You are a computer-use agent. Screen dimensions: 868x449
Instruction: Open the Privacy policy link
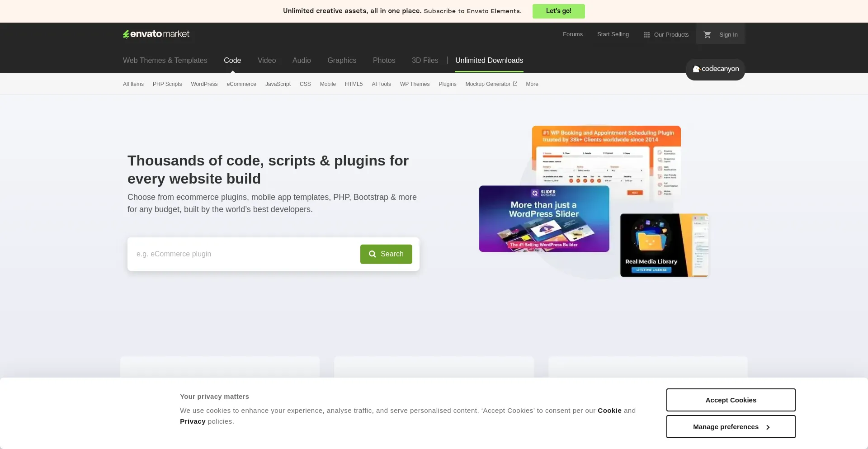[x=193, y=421]
